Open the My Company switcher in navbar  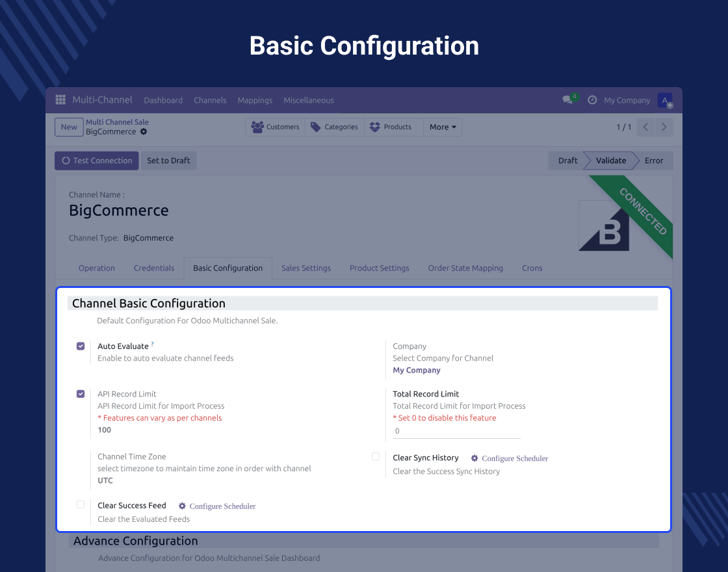(x=627, y=100)
